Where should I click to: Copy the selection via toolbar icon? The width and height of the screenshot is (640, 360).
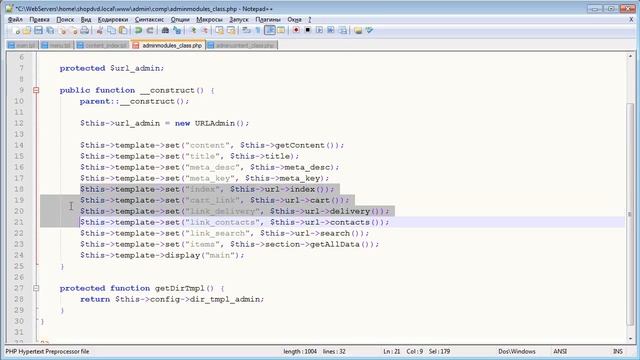click(111, 31)
